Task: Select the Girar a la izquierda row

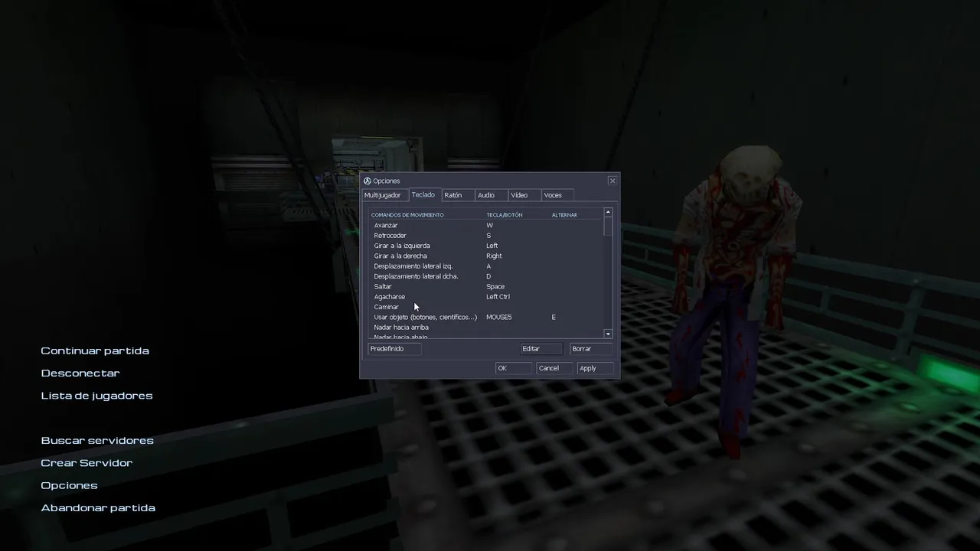Action: pyautogui.click(x=486, y=246)
